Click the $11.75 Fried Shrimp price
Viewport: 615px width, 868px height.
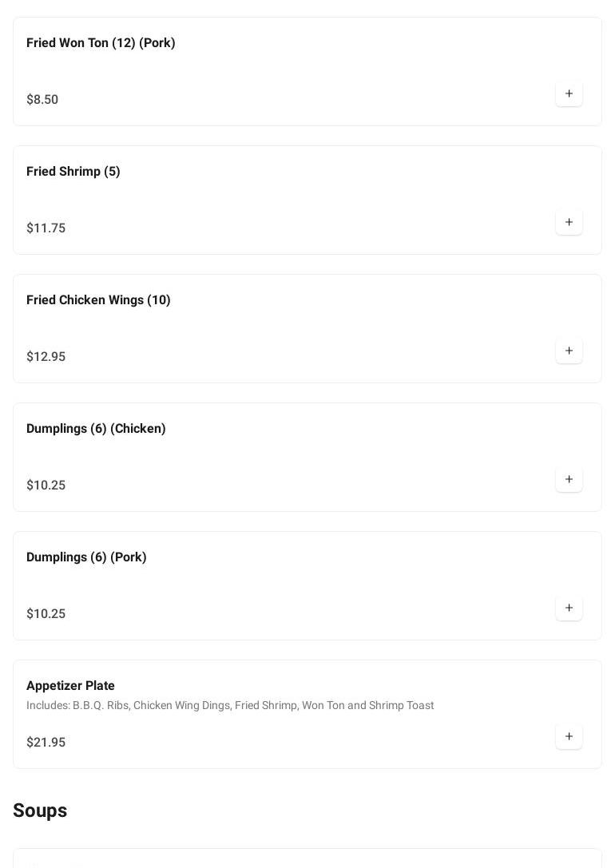46,228
